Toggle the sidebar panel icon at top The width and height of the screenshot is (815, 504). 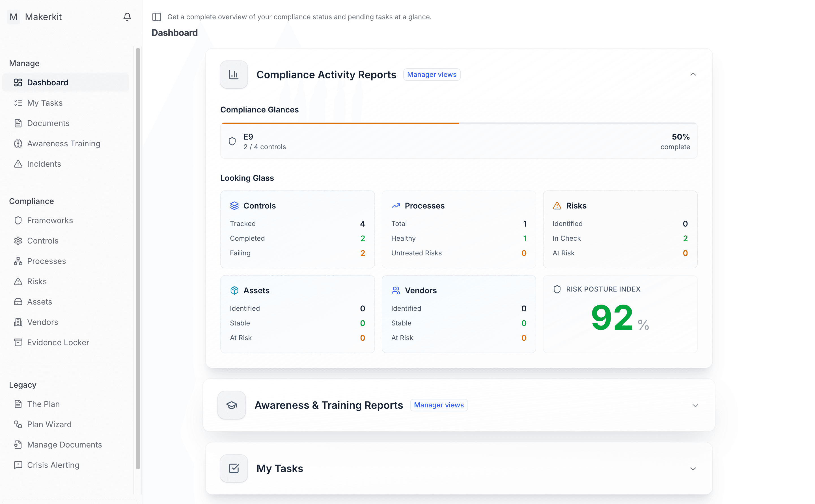157,17
